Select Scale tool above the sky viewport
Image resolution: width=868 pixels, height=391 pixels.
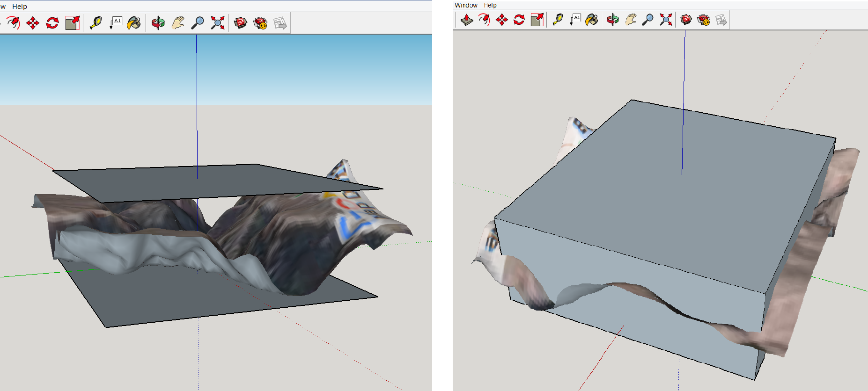[x=72, y=23]
